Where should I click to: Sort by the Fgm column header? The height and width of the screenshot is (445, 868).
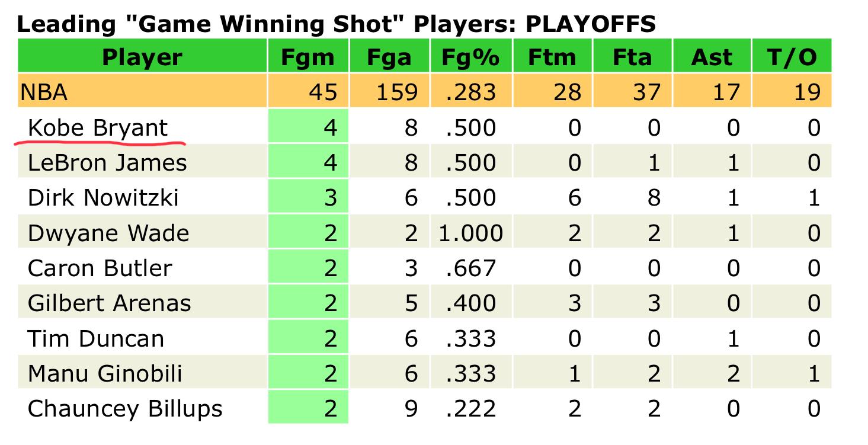point(308,57)
